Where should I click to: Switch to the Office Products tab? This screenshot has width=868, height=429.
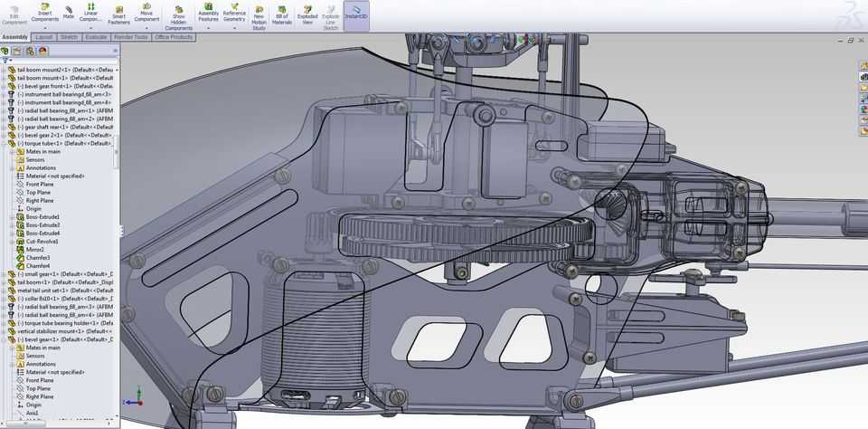click(x=174, y=37)
